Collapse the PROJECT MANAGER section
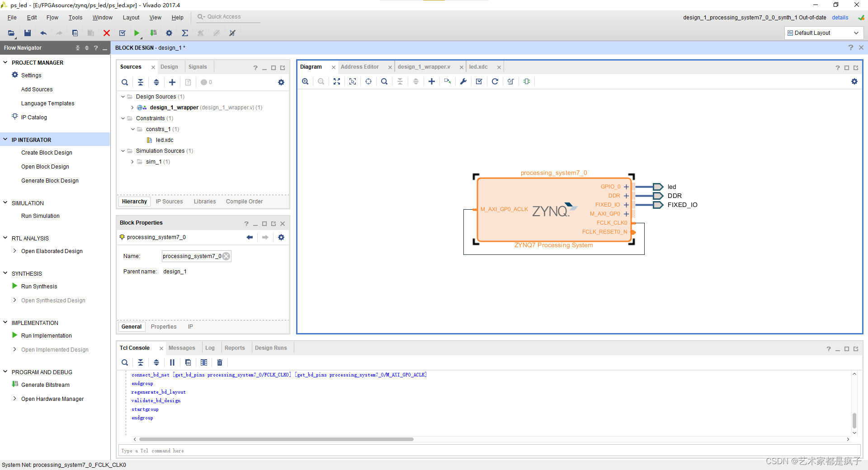The height and width of the screenshot is (470, 868). (x=5, y=62)
